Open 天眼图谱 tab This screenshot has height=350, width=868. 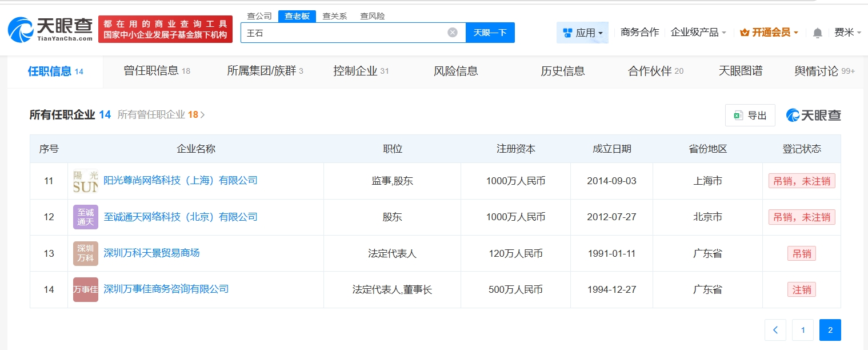pyautogui.click(x=741, y=71)
